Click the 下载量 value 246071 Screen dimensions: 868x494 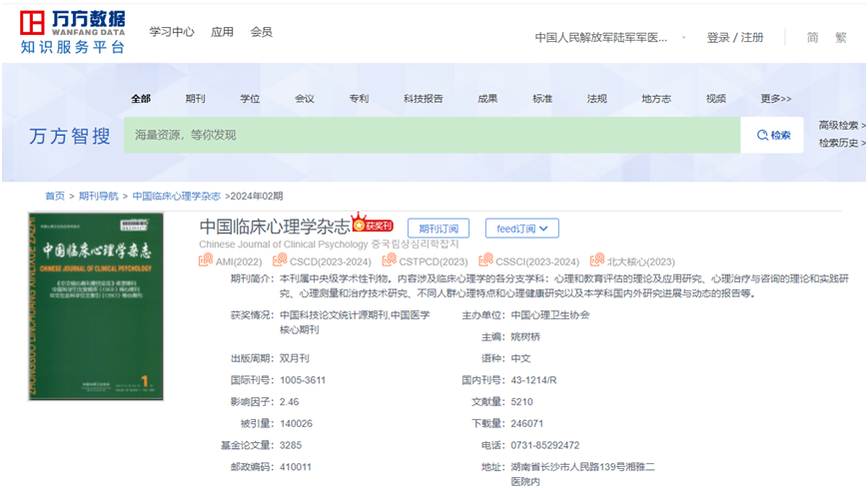coord(527,424)
